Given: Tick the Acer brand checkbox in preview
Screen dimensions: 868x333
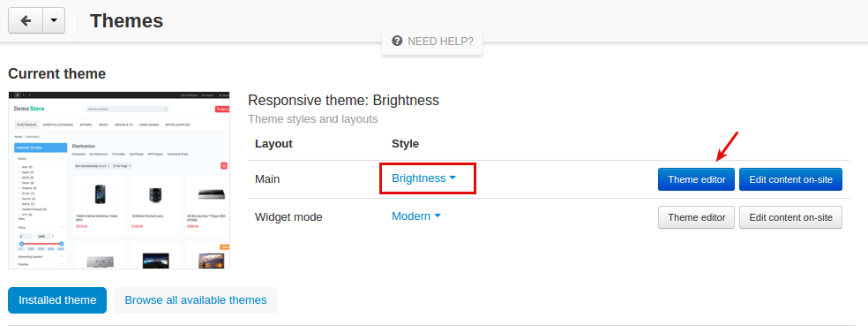Looking at the screenshot, I should pyautogui.click(x=19, y=167).
